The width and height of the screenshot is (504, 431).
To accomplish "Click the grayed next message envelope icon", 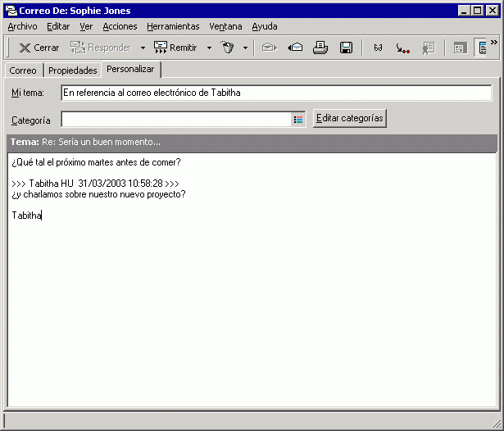I will pyautogui.click(x=269, y=48).
